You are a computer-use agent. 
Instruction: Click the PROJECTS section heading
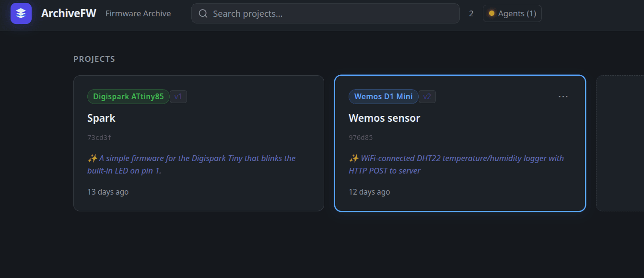[94, 59]
